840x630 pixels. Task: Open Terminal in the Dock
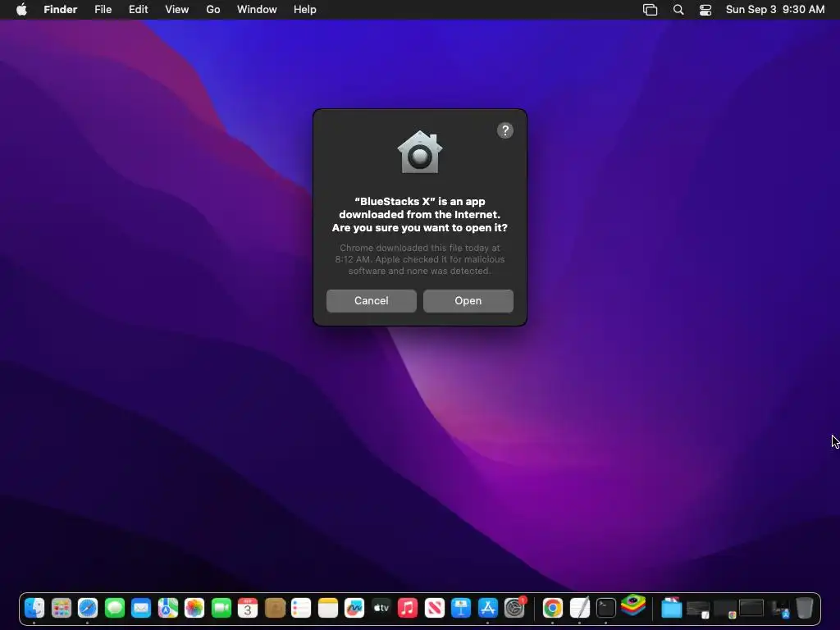[606, 608]
